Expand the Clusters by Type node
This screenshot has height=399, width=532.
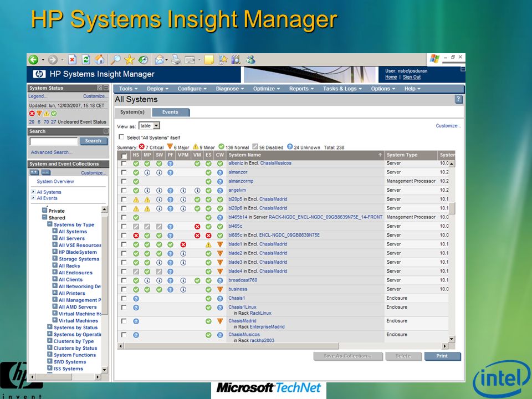click(x=49, y=341)
